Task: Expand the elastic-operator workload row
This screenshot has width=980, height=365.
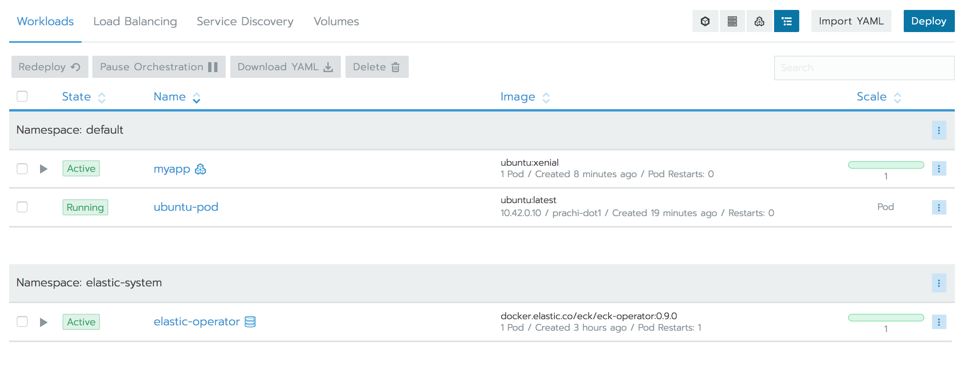Action: [43, 322]
